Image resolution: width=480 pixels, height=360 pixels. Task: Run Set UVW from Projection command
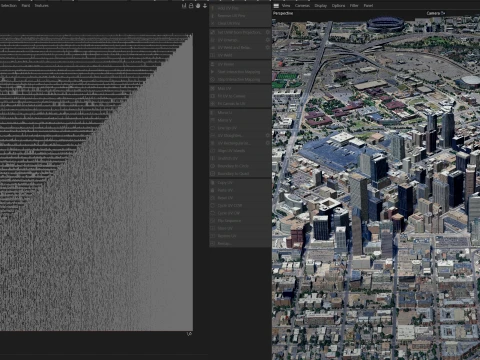(237, 32)
